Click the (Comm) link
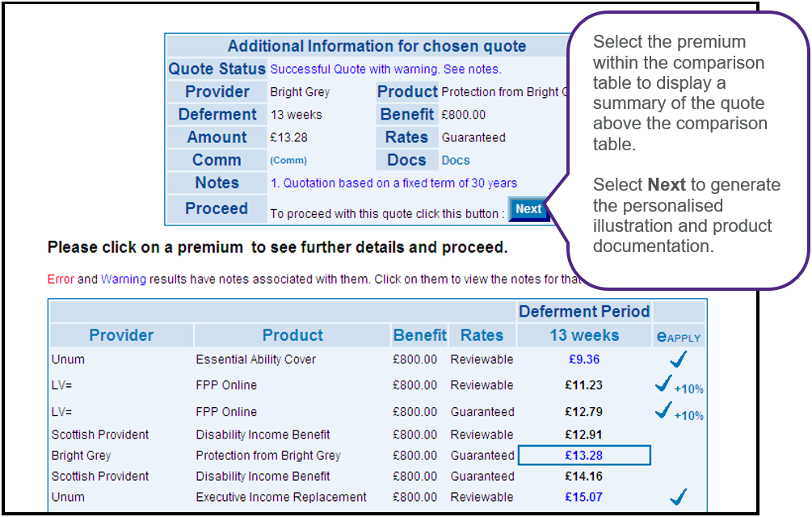 point(288,161)
